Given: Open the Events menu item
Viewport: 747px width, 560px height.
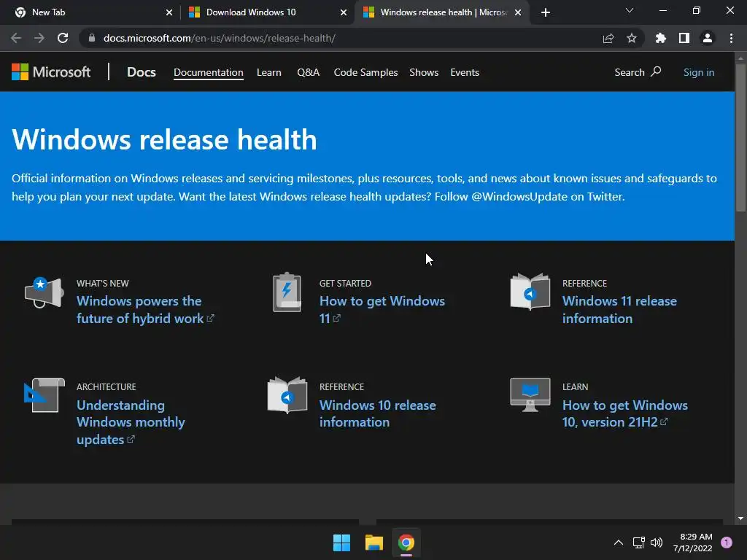Looking at the screenshot, I should click(465, 72).
